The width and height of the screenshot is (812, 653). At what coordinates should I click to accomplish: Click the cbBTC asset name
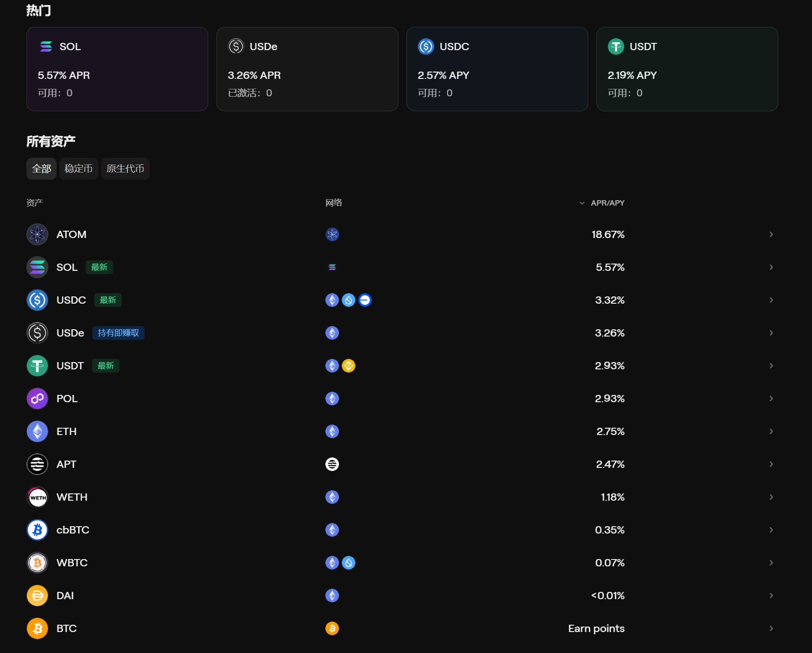[x=73, y=530]
